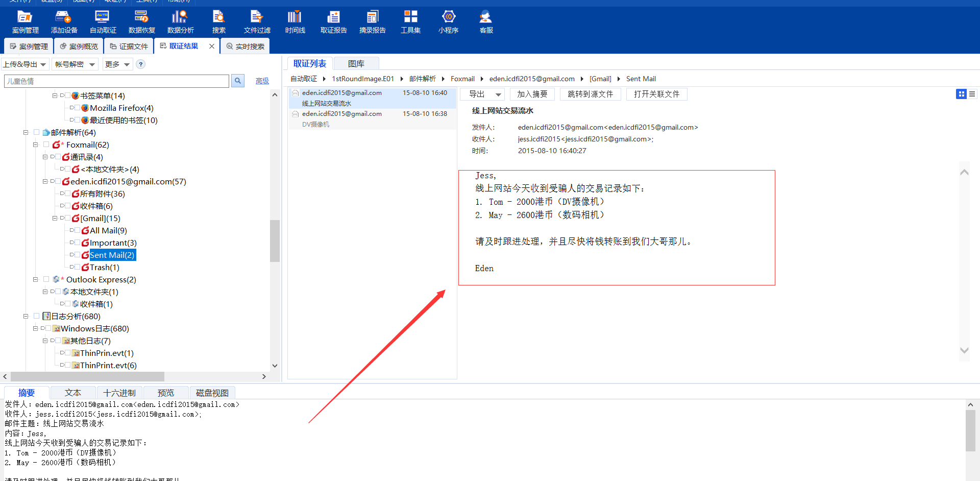The height and width of the screenshot is (481, 980).
Task: Click the 日志分析(680) icon
Action: tap(46, 316)
